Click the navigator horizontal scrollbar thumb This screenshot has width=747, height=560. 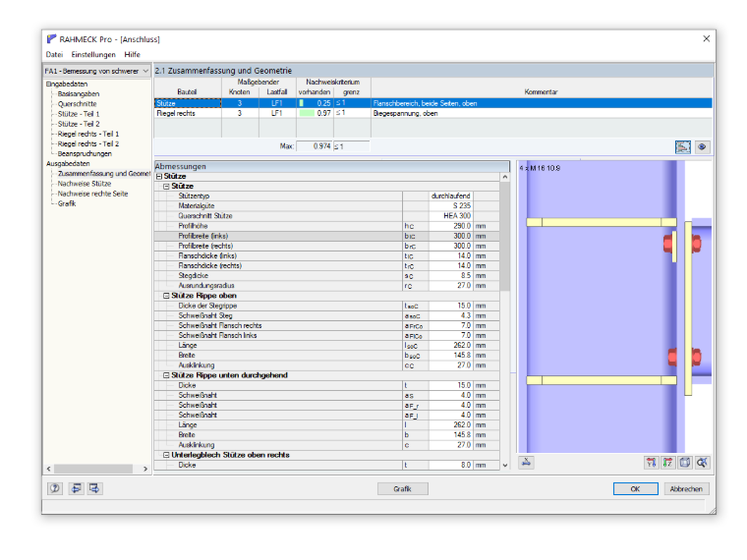93,469
